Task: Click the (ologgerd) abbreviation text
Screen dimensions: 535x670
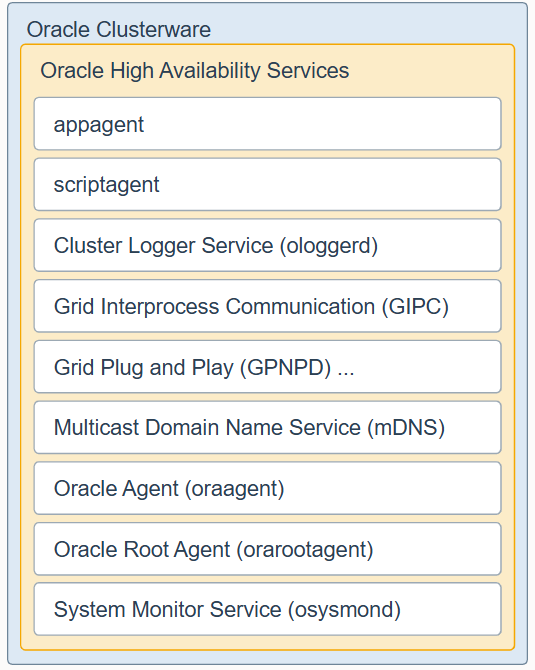Action: pos(329,246)
